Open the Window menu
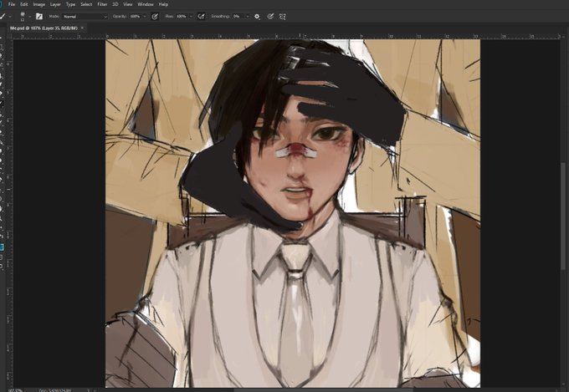Viewport: 569px width, 392px height. pyautogui.click(x=145, y=4)
